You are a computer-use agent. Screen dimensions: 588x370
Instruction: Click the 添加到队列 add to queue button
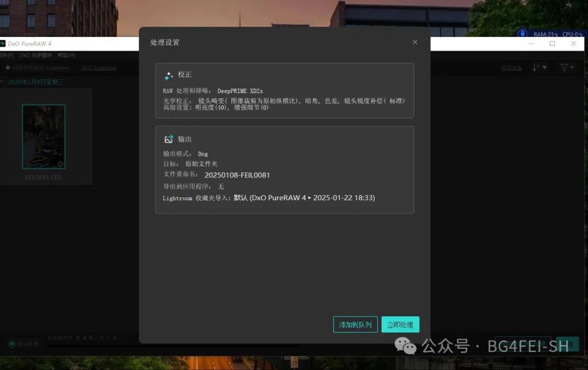click(355, 324)
